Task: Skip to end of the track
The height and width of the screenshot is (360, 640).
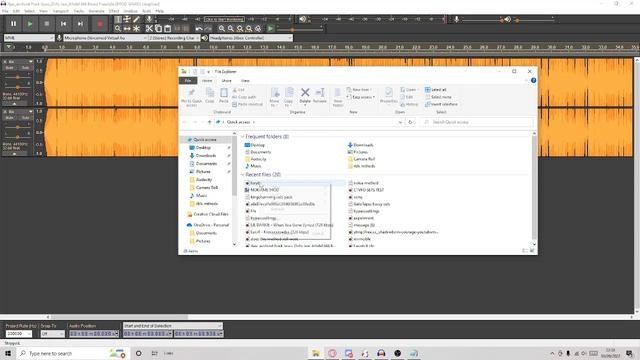Action: coord(80,24)
